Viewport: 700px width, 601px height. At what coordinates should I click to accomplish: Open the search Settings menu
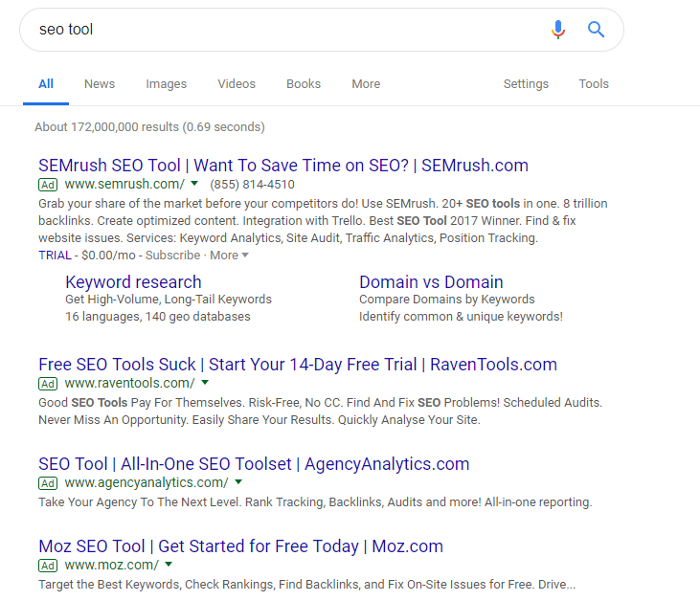[x=526, y=84]
